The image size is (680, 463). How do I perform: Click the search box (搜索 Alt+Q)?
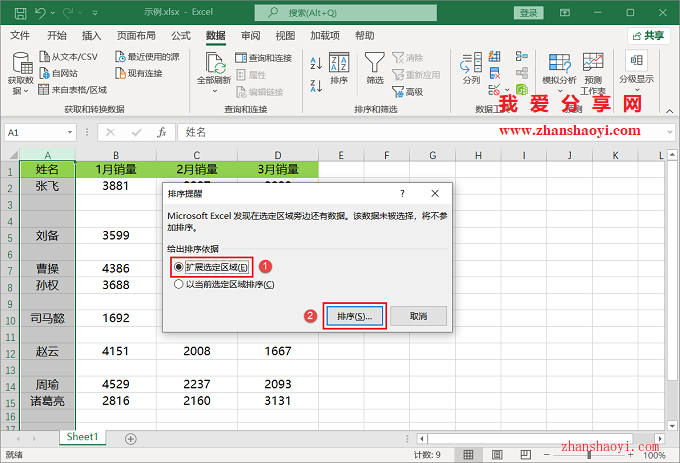tap(346, 13)
